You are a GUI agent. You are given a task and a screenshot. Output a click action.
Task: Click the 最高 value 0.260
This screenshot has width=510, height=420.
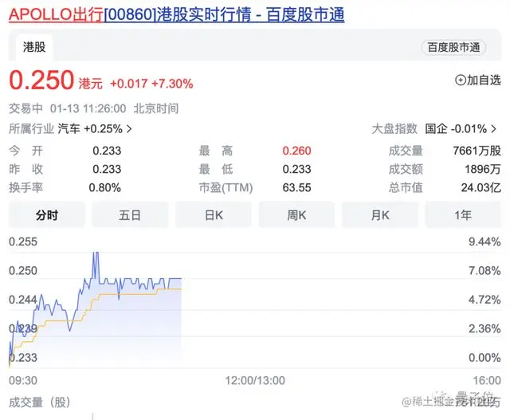296,151
